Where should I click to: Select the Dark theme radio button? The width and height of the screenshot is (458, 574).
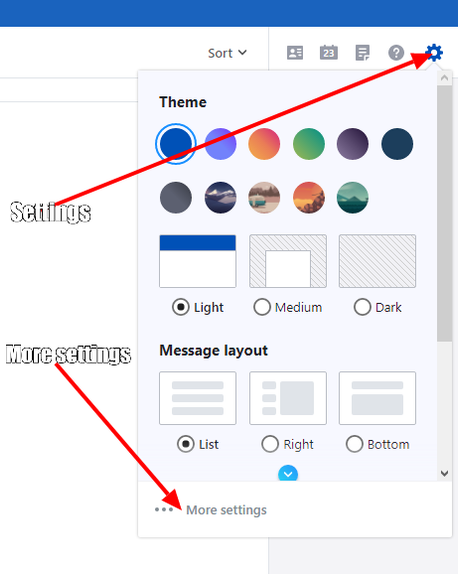(x=362, y=307)
